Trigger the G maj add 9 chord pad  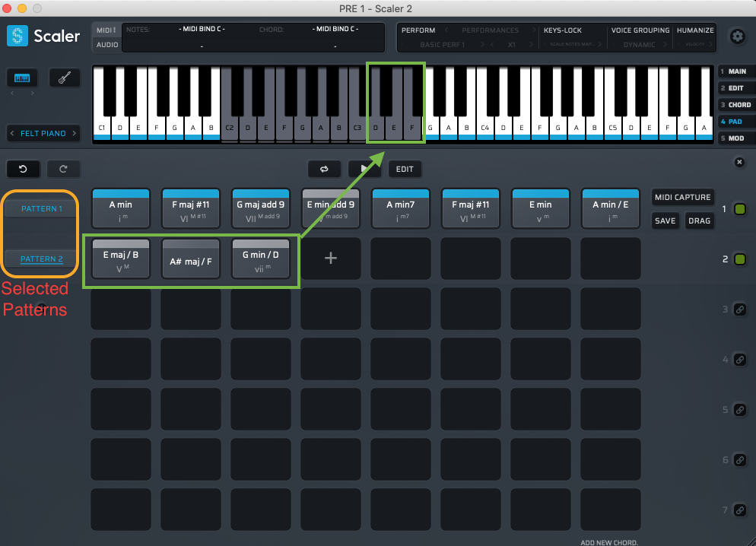[x=261, y=208]
